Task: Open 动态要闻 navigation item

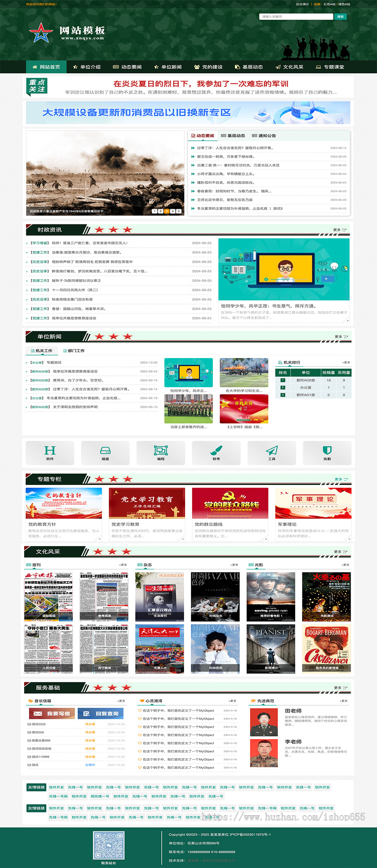Action: pos(127,67)
